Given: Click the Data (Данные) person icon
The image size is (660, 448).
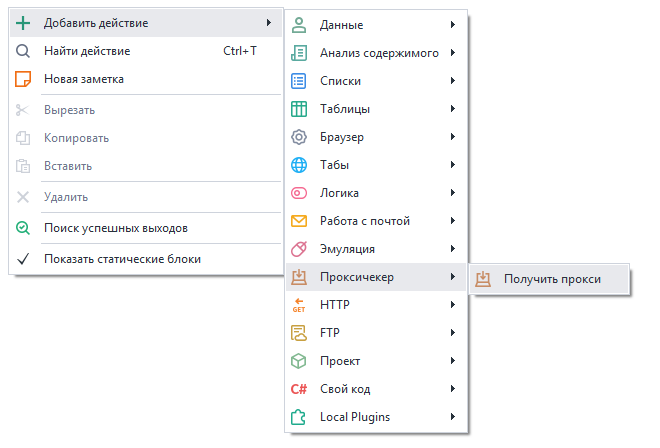Looking at the screenshot, I should pos(298,25).
